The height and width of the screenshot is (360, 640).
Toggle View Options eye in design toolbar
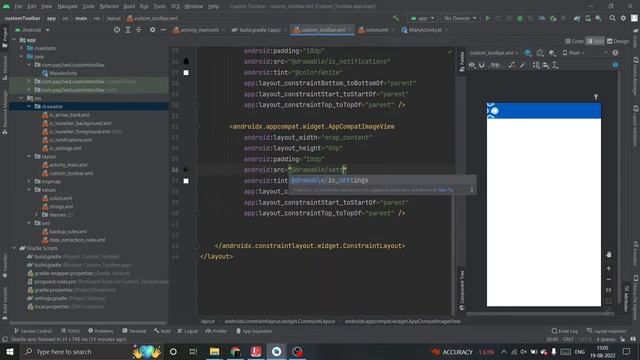tap(472, 65)
